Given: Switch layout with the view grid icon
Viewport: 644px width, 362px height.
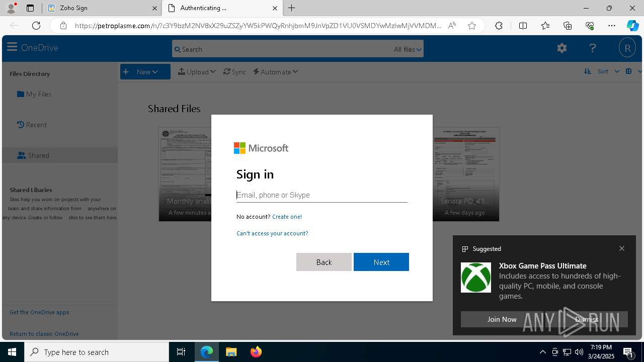Looking at the screenshot, I should pyautogui.click(x=628, y=71).
